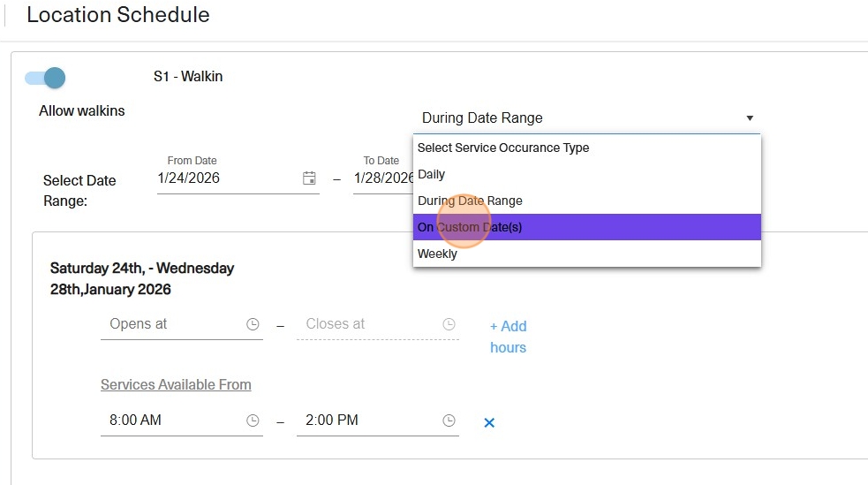The width and height of the screenshot is (868, 485).
Task: Open clock picker for 2:00 PM field
Action: click(449, 421)
